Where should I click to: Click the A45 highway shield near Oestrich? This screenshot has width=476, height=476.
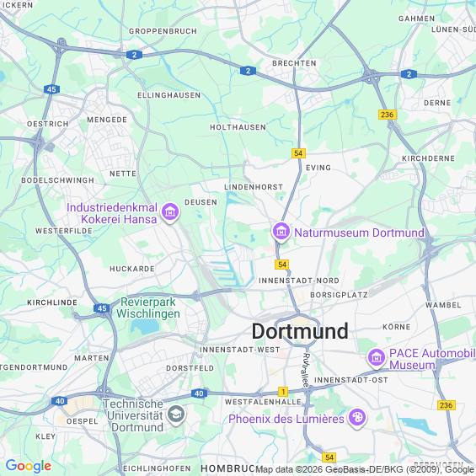51,89
